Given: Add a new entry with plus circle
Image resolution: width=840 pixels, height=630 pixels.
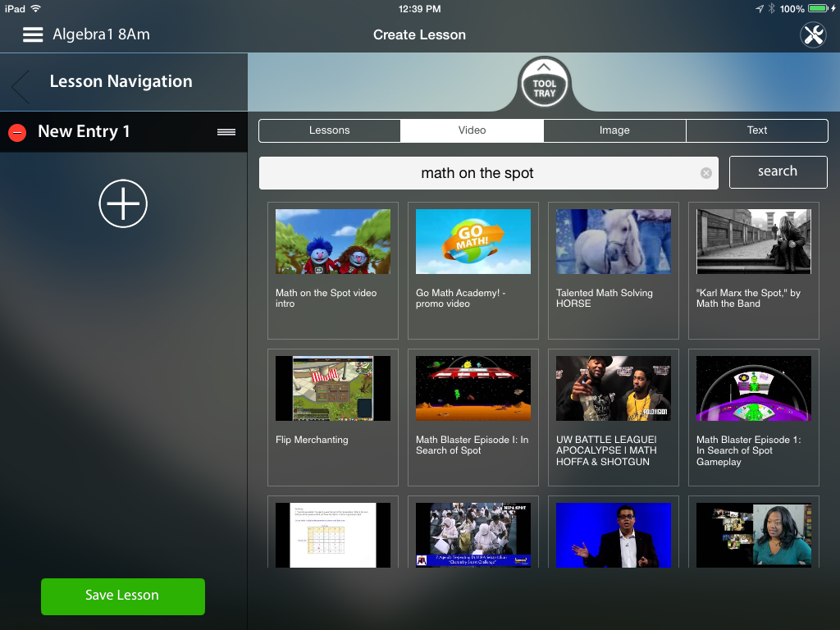Looking at the screenshot, I should point(123,203).
